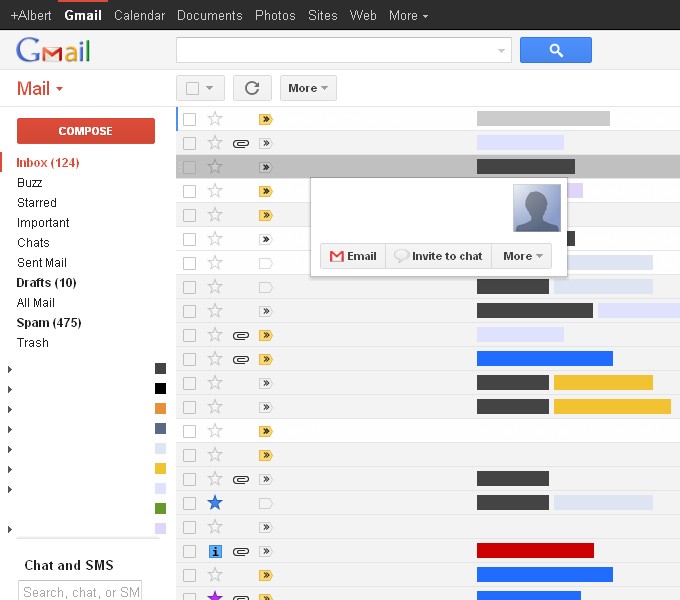Viewport: 680px width, 600px height.
Task: Click the green label color swatch in the sidebar
Action: pos(160,508)
